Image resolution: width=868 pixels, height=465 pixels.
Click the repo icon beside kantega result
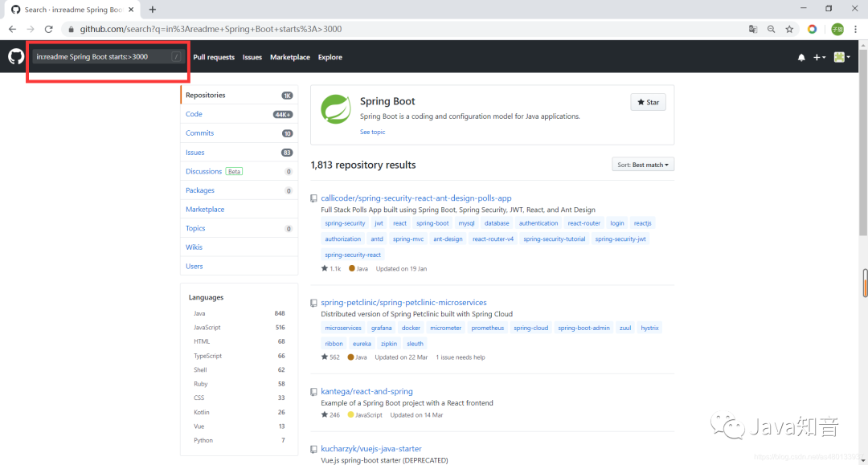click(314, 392)
